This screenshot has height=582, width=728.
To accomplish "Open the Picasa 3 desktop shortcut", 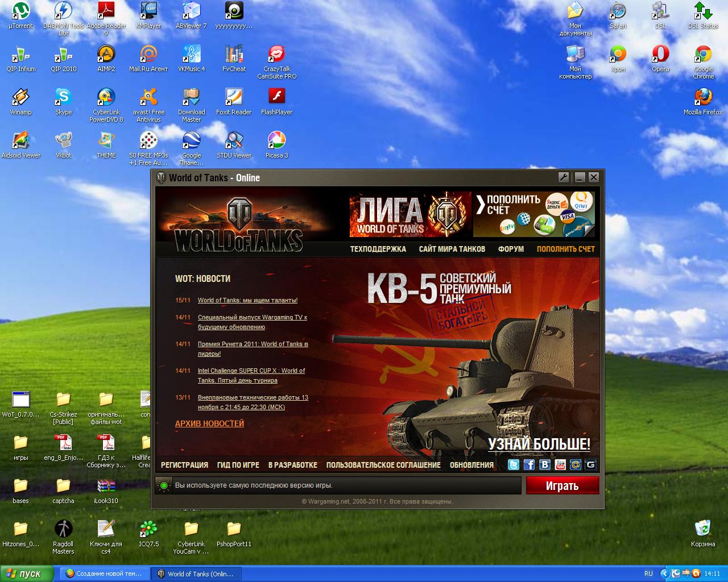I will 277,145.
